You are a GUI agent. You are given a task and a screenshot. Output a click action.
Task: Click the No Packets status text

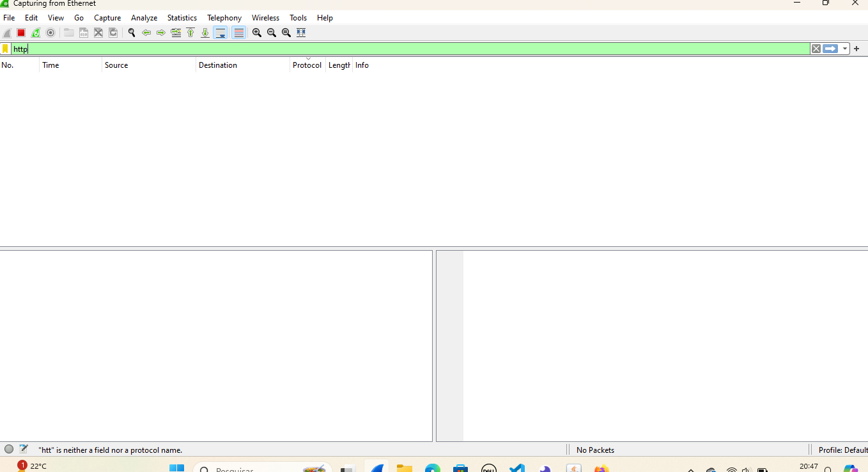click(595, 450)
